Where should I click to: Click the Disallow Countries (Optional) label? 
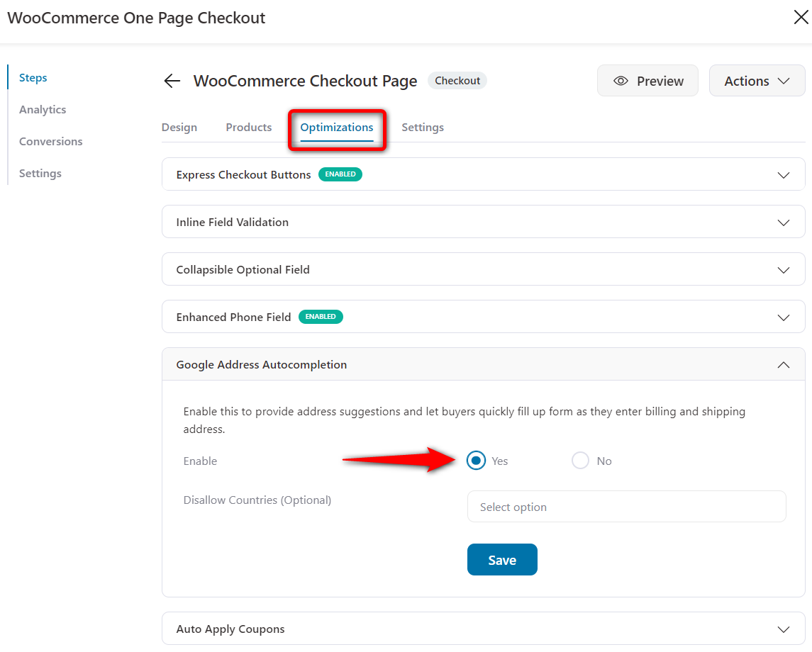[x=257, y=500]
